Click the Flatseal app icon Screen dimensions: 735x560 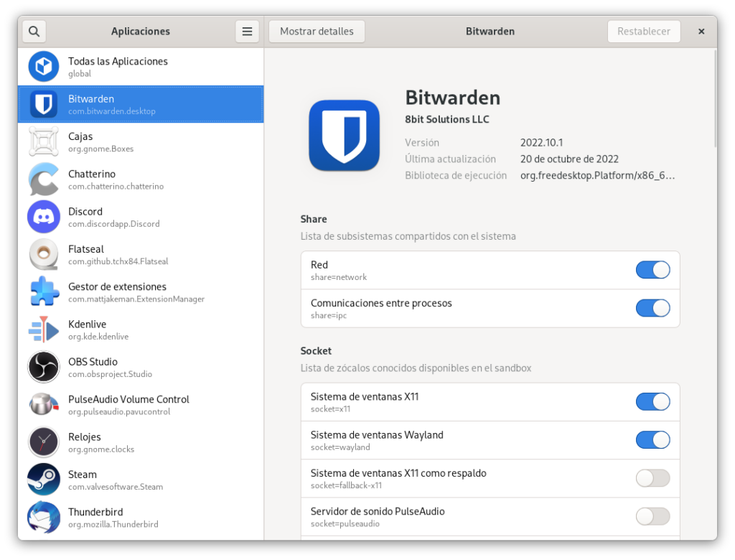[x=44, y=254]
